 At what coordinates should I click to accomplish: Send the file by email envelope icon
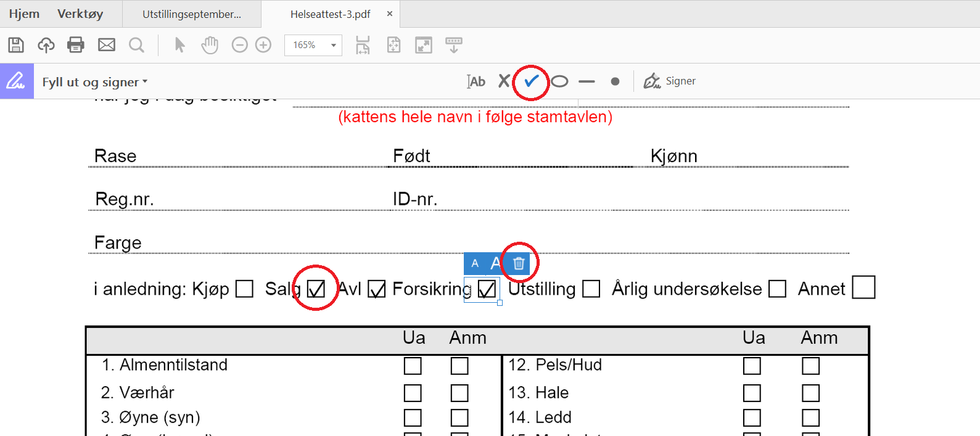pos(107,44)
